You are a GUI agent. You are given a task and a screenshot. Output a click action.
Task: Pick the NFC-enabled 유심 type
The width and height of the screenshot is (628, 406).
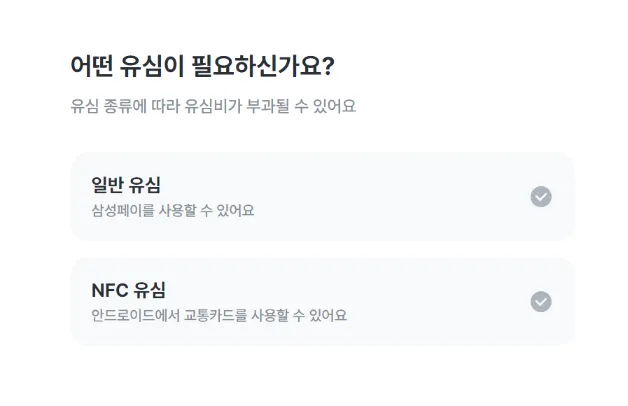tap(322, 301)
